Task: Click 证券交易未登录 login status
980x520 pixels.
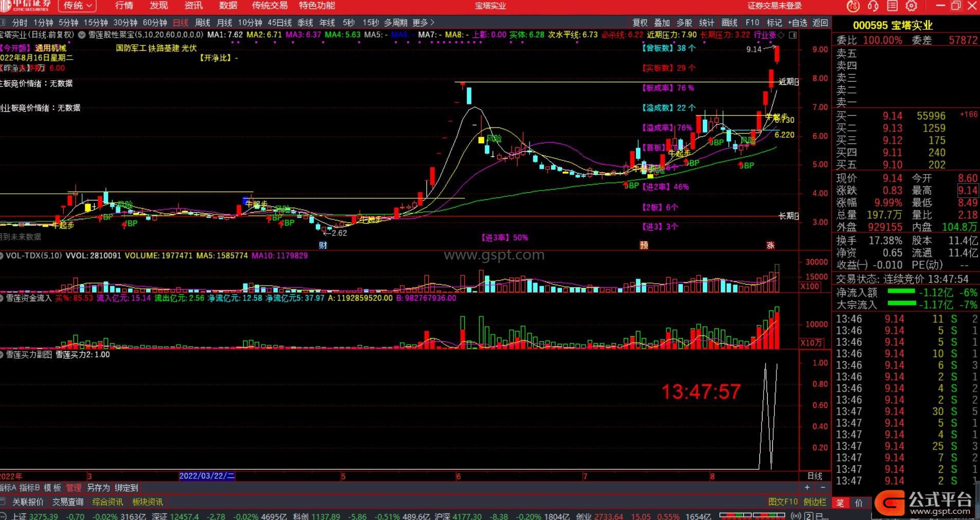Action: tap(774, 6)
